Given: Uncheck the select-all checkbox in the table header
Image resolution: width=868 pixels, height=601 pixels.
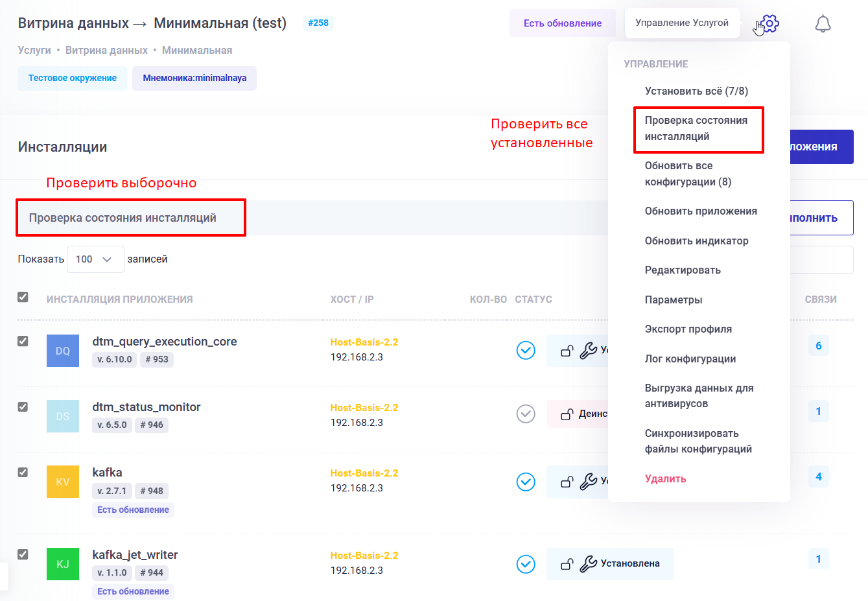Looking at the screenshot, I should [x=23, y=296].
